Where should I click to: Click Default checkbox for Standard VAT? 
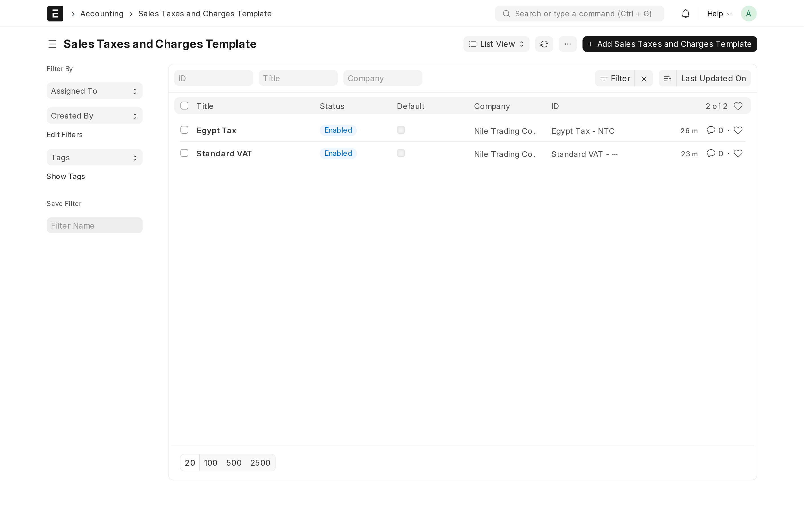coord(401,153)
